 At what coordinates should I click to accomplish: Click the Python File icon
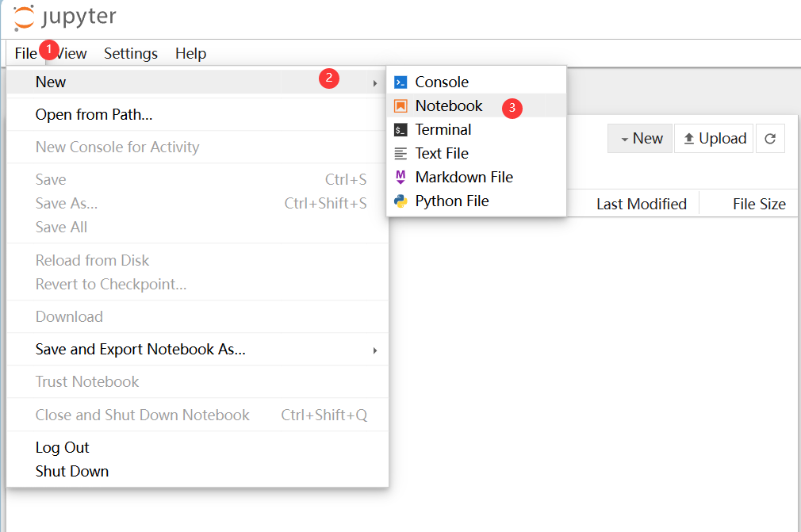tap(401, 201)
